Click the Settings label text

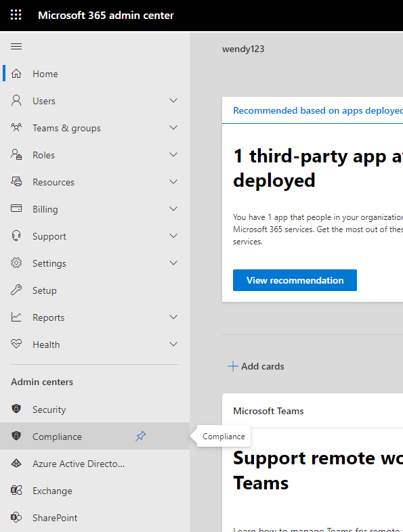[49, 263]
